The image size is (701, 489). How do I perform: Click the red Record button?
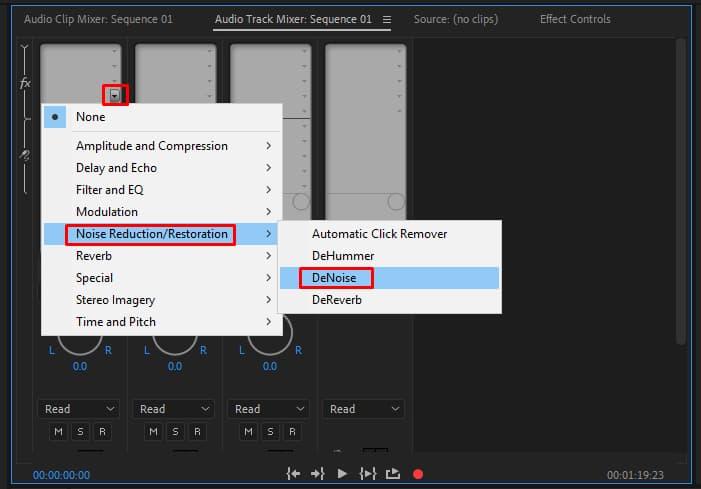pyautogui.click(x=418, y=474)
